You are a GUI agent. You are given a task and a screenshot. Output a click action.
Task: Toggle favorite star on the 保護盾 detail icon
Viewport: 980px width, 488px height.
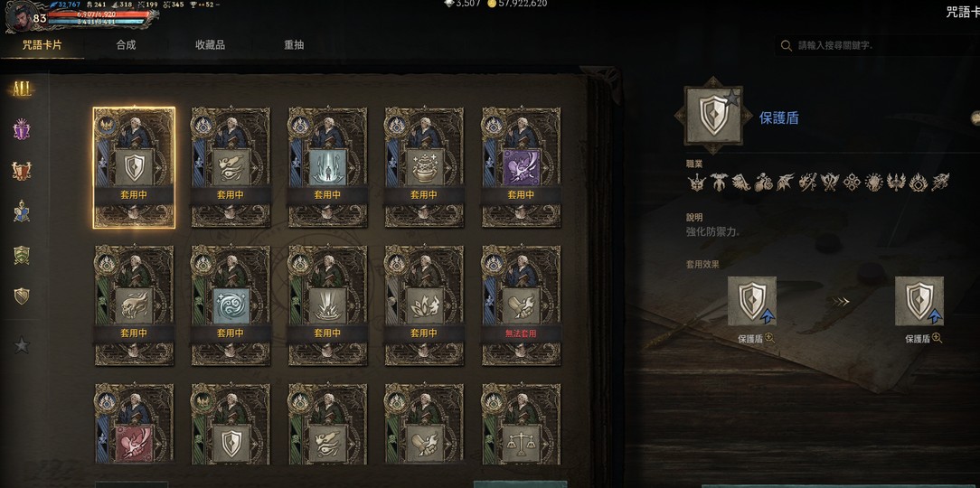732,98
